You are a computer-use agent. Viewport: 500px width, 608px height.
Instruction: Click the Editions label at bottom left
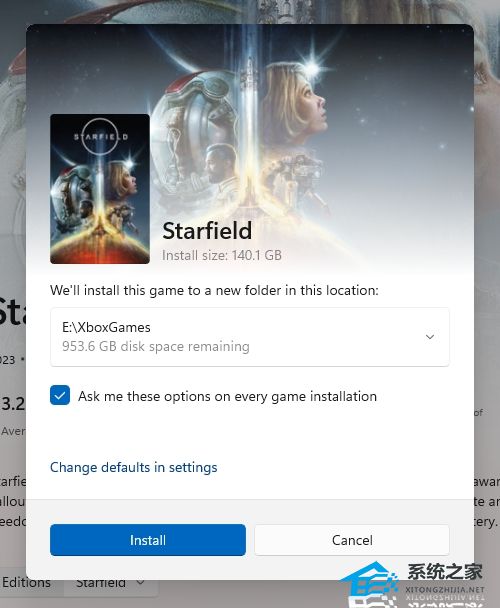coord(26,582)
